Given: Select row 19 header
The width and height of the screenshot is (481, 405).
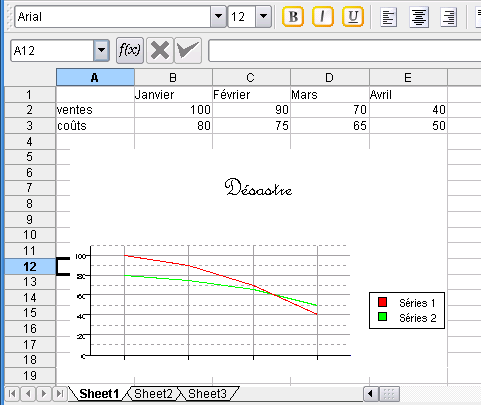Looking at the screenshot, I should click(x=30, y=376).
